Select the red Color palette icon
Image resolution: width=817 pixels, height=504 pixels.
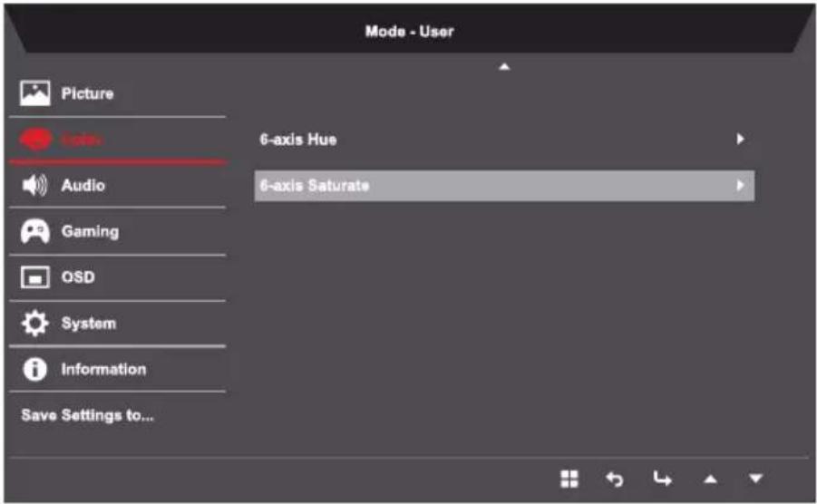tap(35, 139)
